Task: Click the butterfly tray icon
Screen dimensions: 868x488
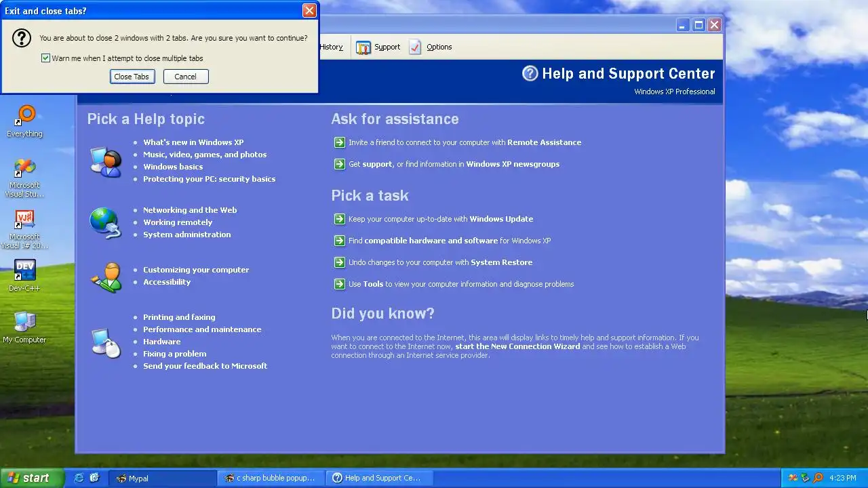Action: (793, 478)
